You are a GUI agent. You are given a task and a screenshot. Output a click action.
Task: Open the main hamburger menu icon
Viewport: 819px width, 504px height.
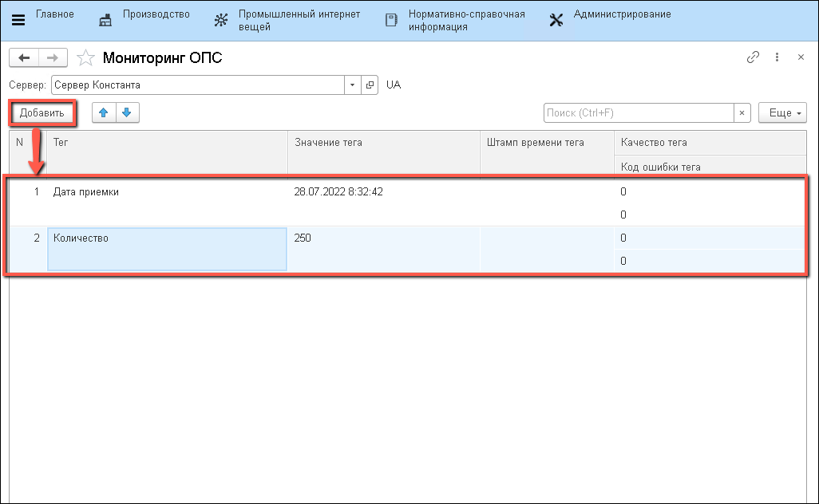tap(18, 20)
